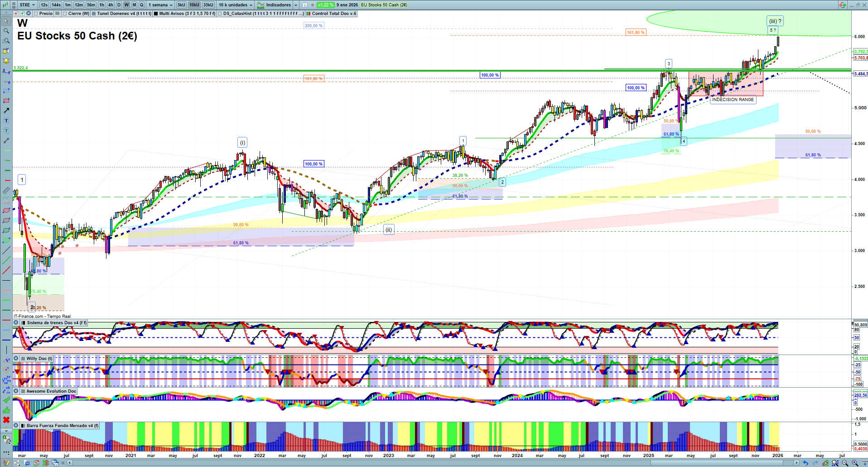Click the zoom out magnifier icon
Viewport: 868px width, 467px height.
point(845,463)
